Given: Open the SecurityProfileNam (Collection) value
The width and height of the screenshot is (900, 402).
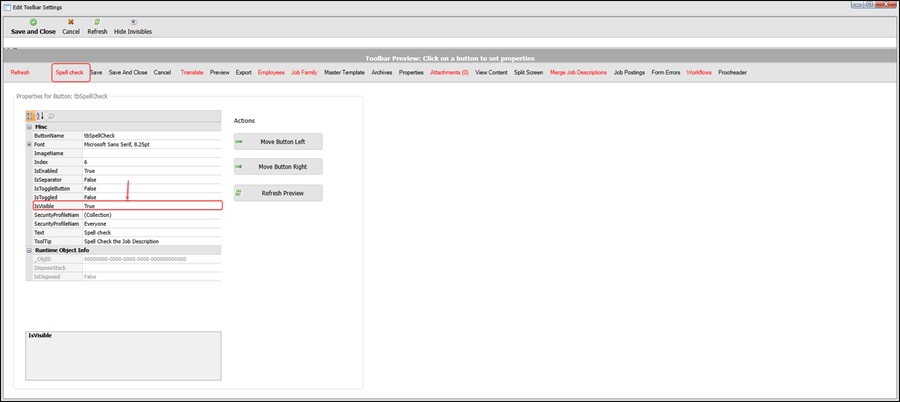Looking at the screenshot, I should (152, 215).
